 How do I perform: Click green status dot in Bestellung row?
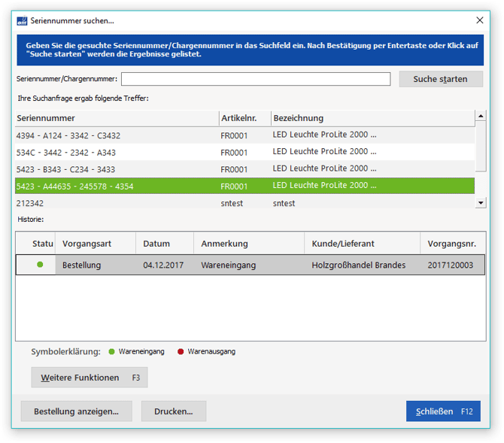click(x=40, y=265)
